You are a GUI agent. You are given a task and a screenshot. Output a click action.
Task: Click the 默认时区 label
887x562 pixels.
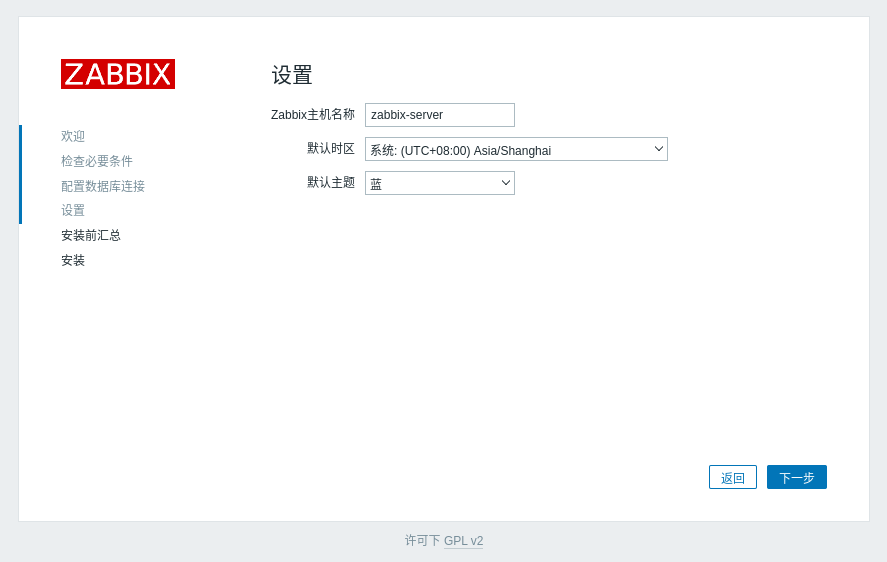coord(331,148)
